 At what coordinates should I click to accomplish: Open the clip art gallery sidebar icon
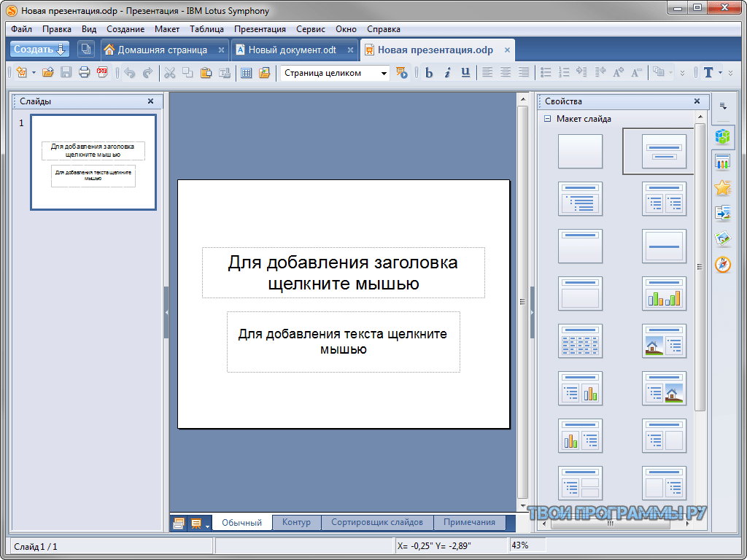pyautogui.click(x=723, y=238)
